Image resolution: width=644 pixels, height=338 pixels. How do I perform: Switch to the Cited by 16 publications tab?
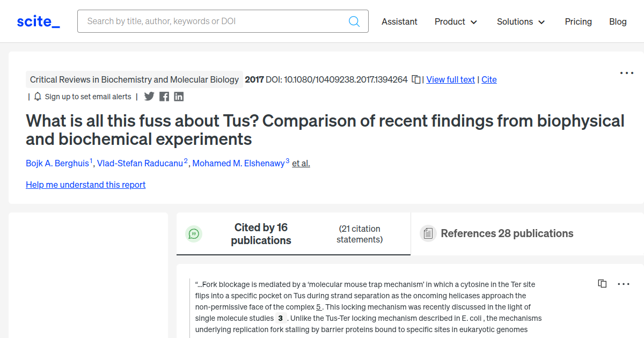(x=261, y=233)
